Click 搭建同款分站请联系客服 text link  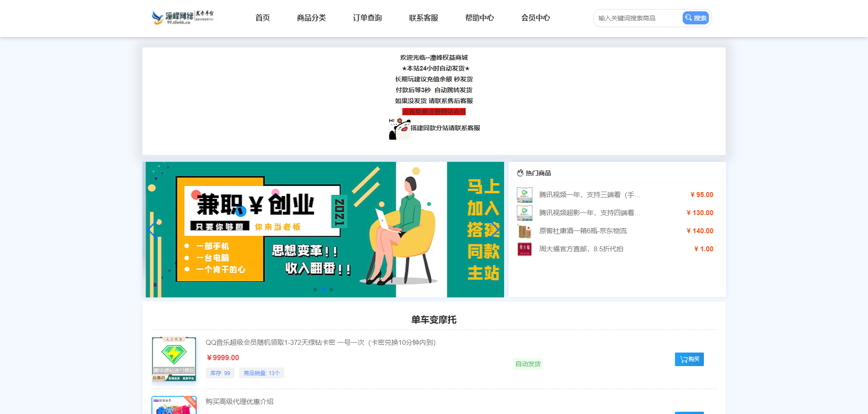coord(445,128)
